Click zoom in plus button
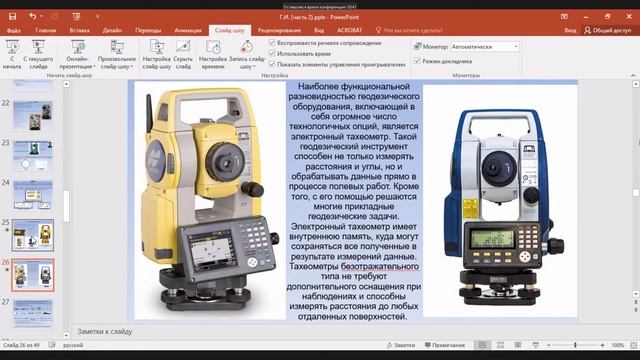This screenshot has height=360, width=640. 602,345
